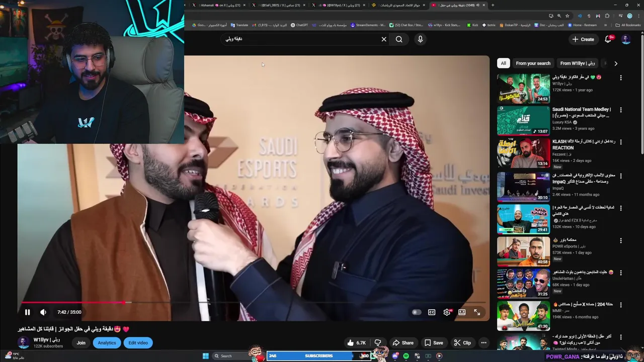Viewport: 644px width, 362px height.
Task: Open options for the MMR 41:30 video
Action: click(621, 305)
